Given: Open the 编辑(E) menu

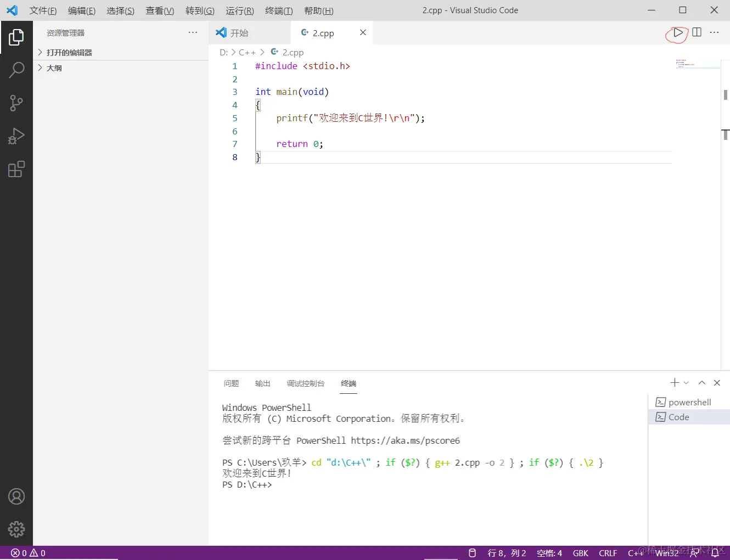Looking at the screenshot, I should 82,10.
